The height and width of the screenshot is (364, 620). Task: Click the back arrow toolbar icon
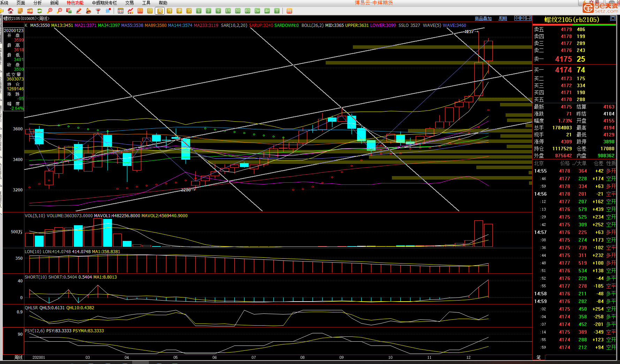pos(2,11)
